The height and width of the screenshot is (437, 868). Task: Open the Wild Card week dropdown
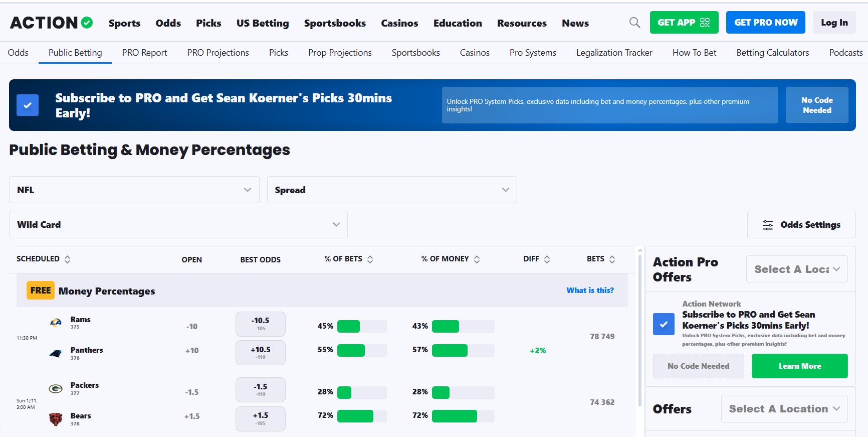(x=178, y=225)
